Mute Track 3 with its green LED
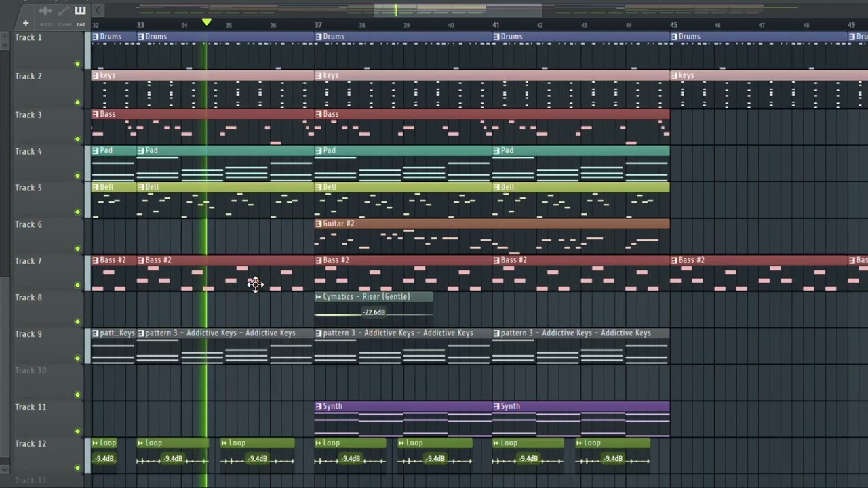 tap(77, 139)
